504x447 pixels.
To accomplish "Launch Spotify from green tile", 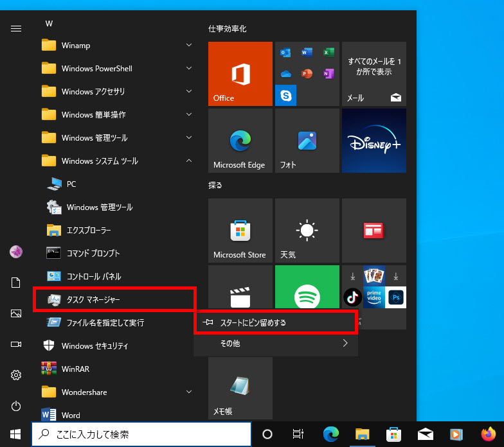I will (x=307, y=296).
